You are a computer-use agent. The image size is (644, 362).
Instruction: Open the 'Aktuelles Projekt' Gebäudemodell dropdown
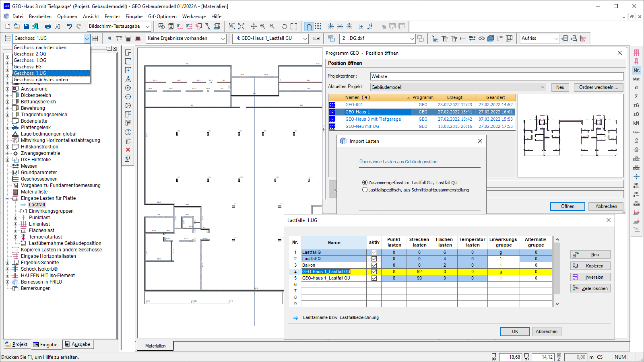pyautogui.click(x=542, y=87)
